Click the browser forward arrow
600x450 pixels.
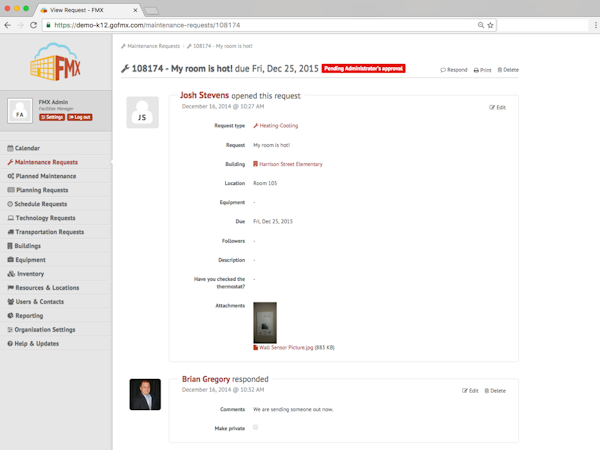click(20, 25)
